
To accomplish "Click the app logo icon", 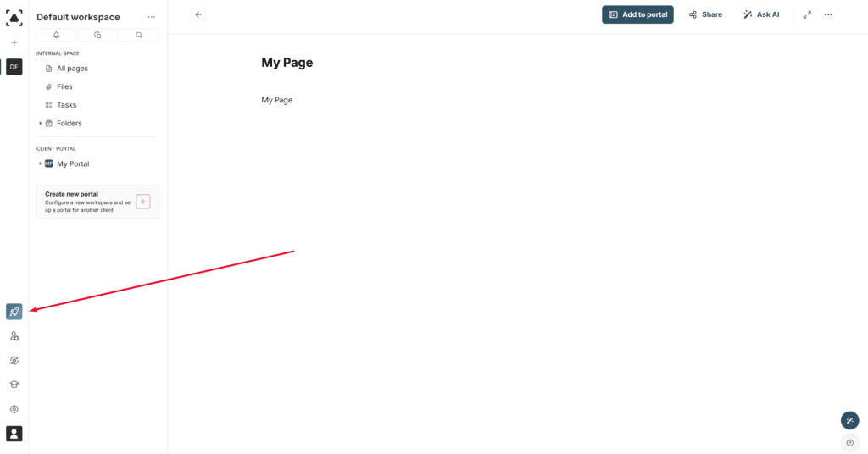I will (14, 18).
